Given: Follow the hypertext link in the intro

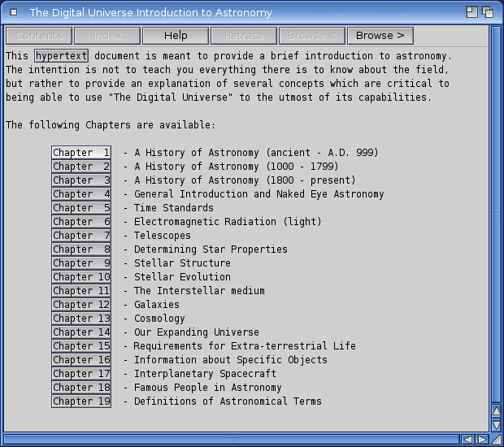Looking at the screenshot, I should tap(62, 56).
